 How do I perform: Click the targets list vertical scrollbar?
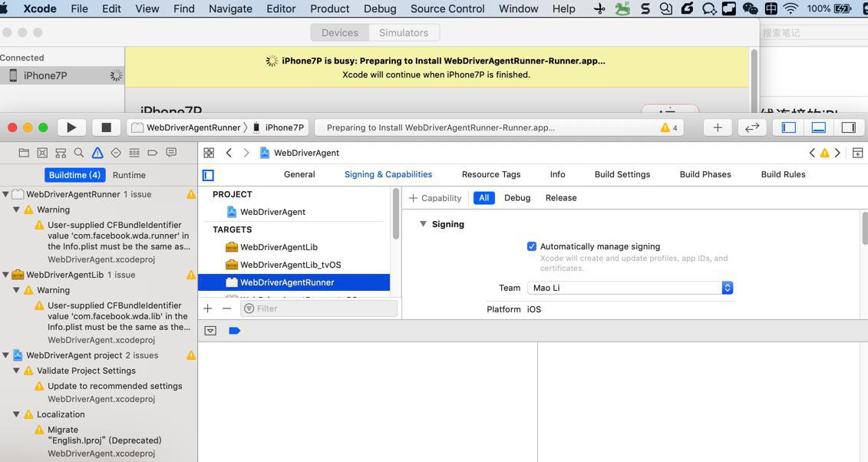click(396, 215)
